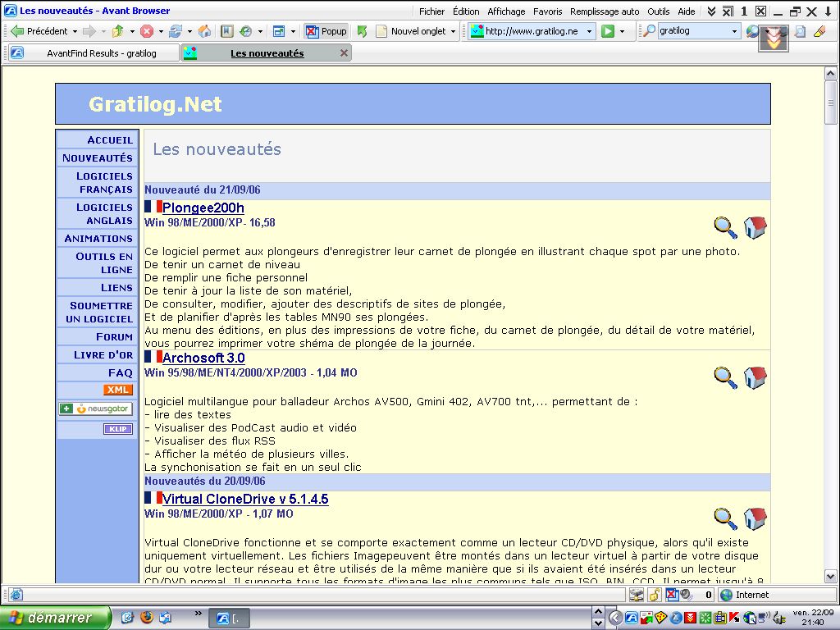Open the Remplissage auto menu
The width and height of the screenshot is (840, 630).
[605, 11]
